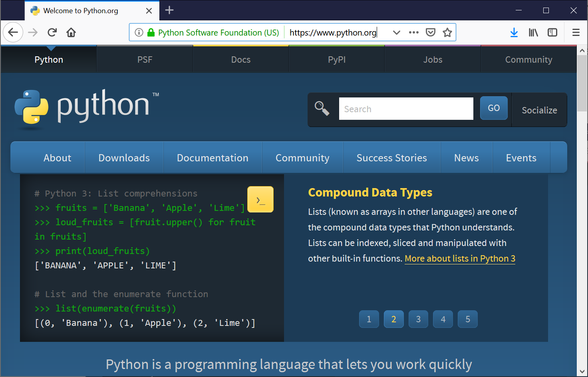Follow More about lists in Python 3 link
Screen dimensions: 588x377
pos(460,258)
